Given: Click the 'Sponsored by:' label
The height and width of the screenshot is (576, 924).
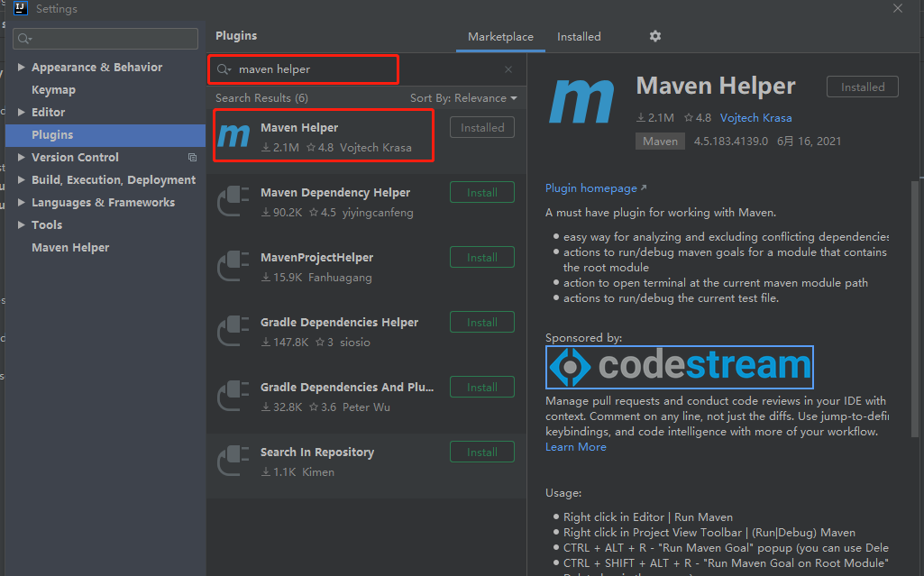Looking at the screenshot, I should [x=583, y=338].
